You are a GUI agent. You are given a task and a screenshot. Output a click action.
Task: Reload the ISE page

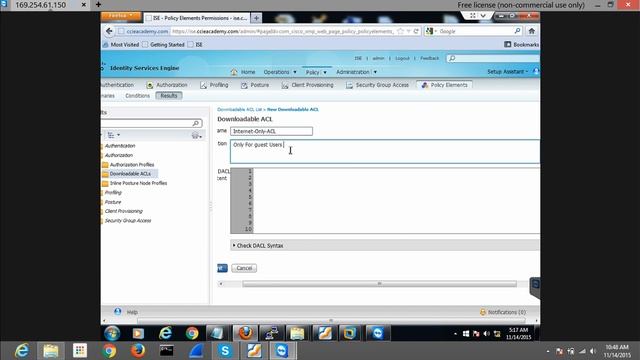416,31
